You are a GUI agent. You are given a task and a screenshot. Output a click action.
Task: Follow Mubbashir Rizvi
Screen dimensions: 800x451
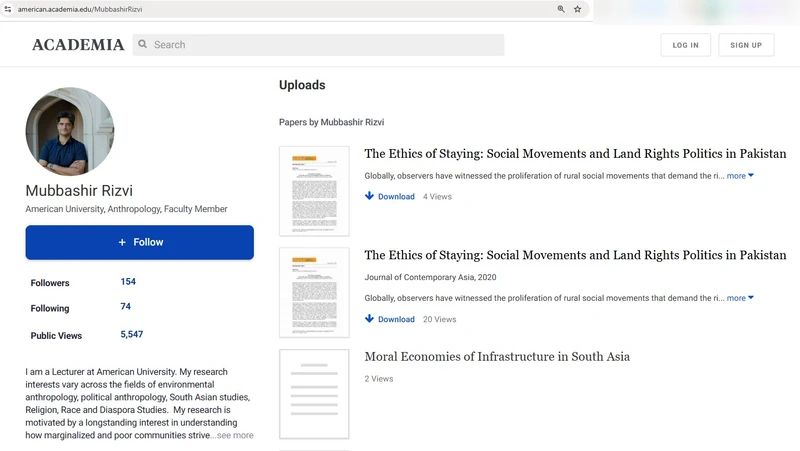[140, 242]
